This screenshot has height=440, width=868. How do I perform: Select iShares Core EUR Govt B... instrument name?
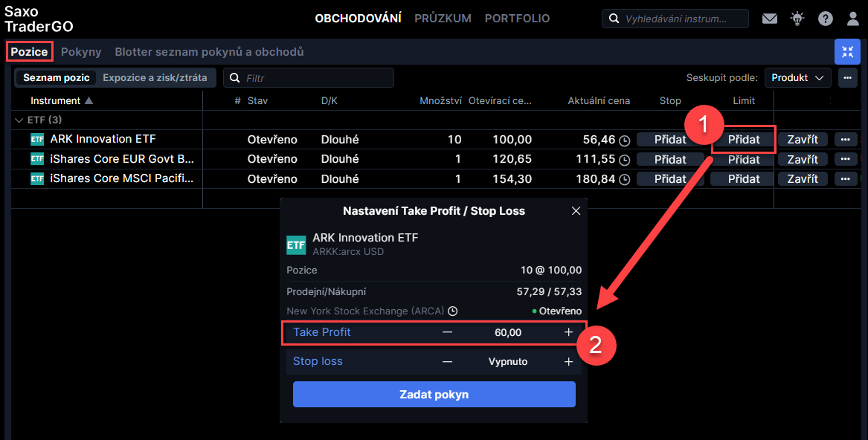point(122,159)
